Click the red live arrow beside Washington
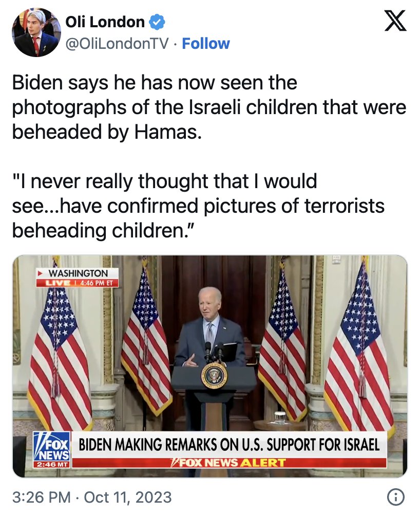Image resolution: width=420 pixels, height=515 pixels. tap(41, 273)
